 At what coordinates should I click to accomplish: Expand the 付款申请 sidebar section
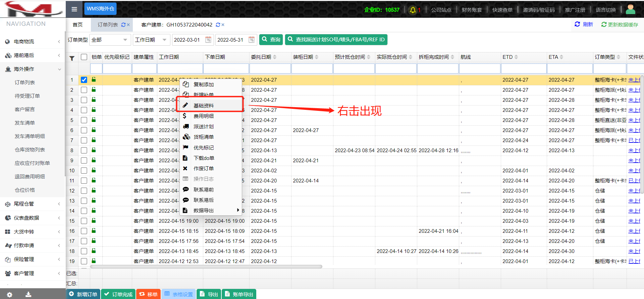pyautogui.click(x=33, y=245)
